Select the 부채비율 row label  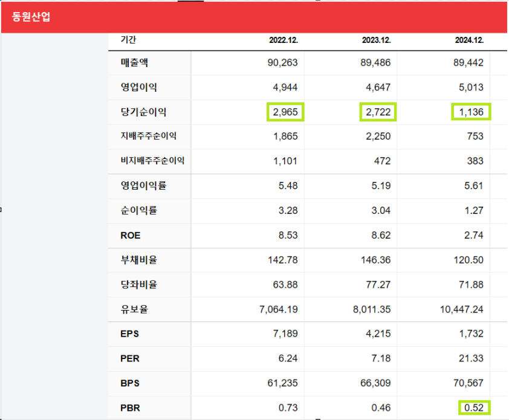(x=139, y=260)
